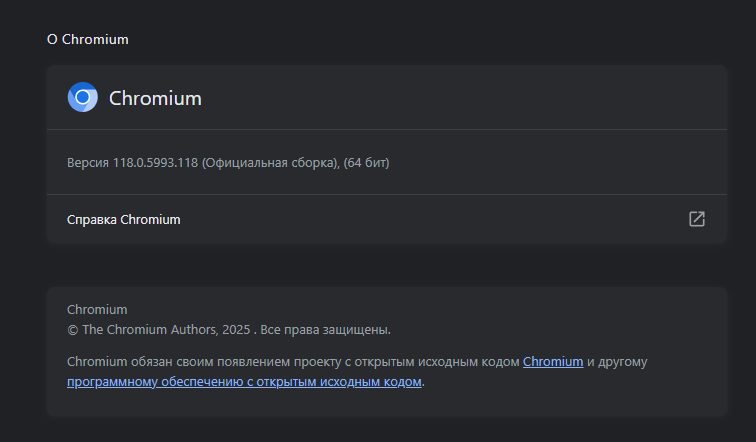Click the О Chromium page heading

(x=88, y=39)
